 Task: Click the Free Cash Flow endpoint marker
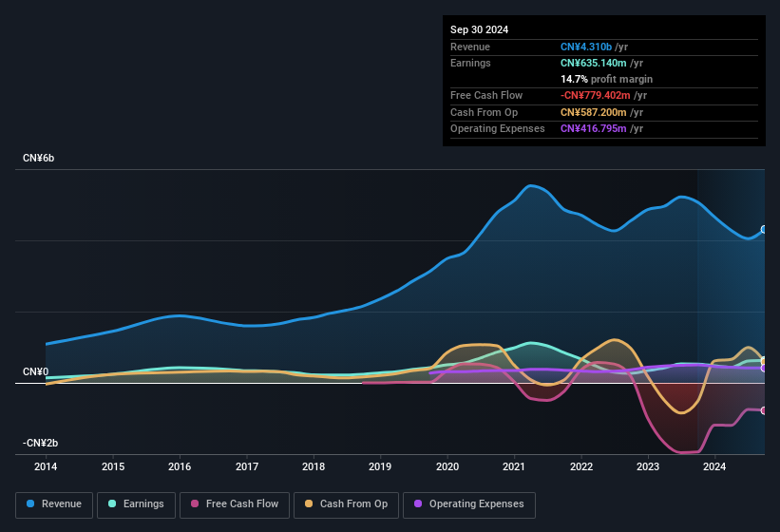764,410
